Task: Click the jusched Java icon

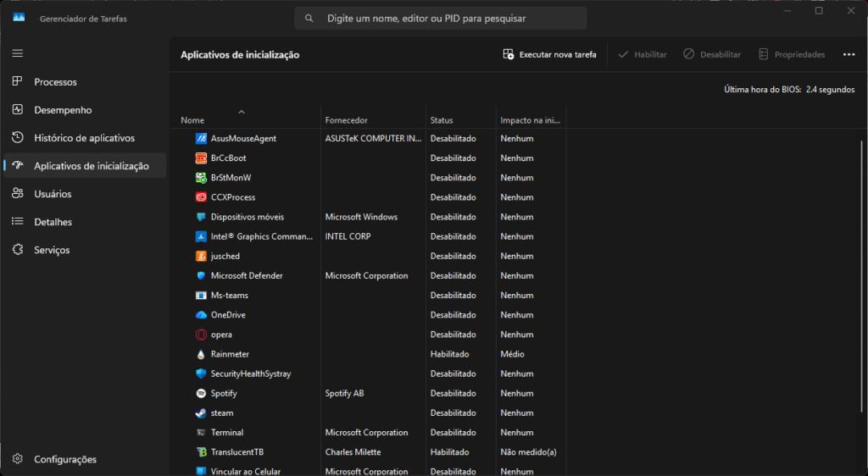Action: [x=201, y=256]
